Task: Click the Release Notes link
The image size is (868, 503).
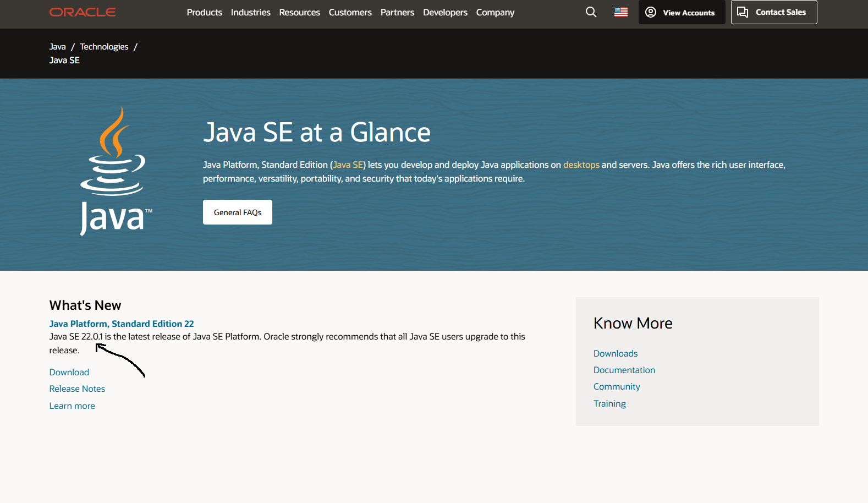Action: click(x=77, y=389)
